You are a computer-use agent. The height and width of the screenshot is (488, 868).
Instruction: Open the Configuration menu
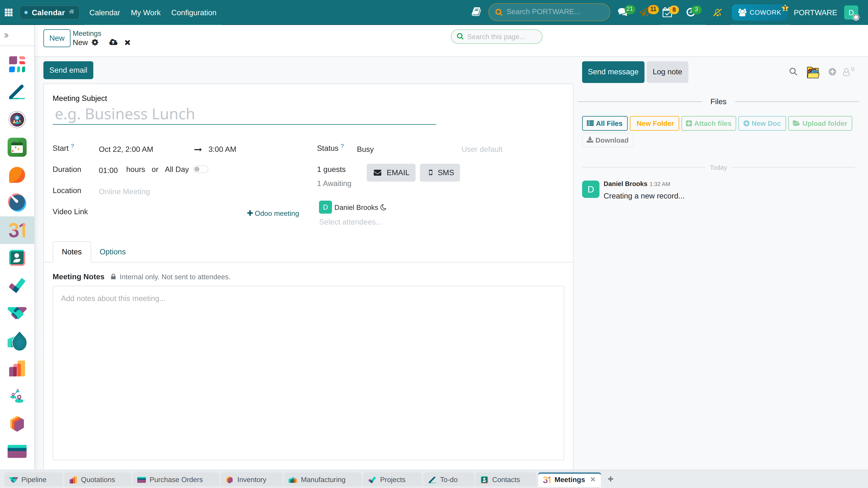coord(194,12)
